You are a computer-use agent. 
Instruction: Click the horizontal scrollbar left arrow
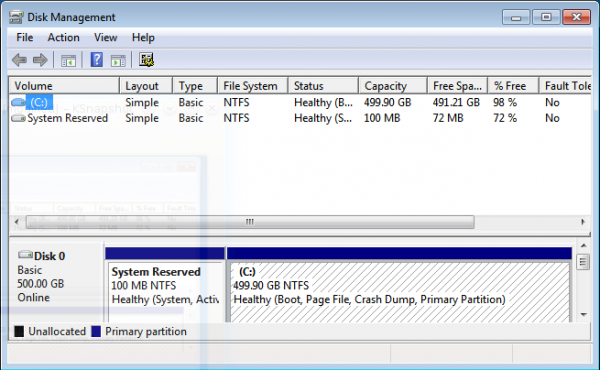tap(16, 222)
